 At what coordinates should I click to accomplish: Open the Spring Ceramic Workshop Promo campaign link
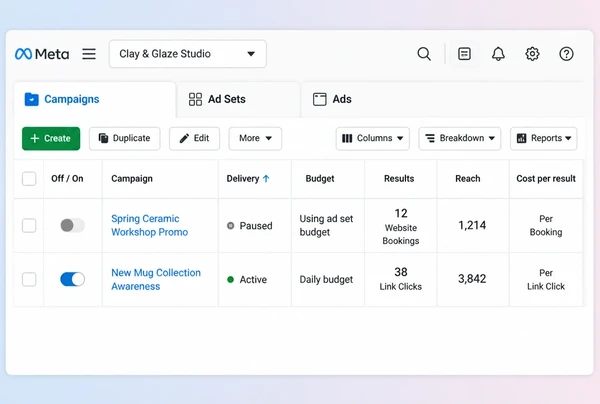coord(150,225)
